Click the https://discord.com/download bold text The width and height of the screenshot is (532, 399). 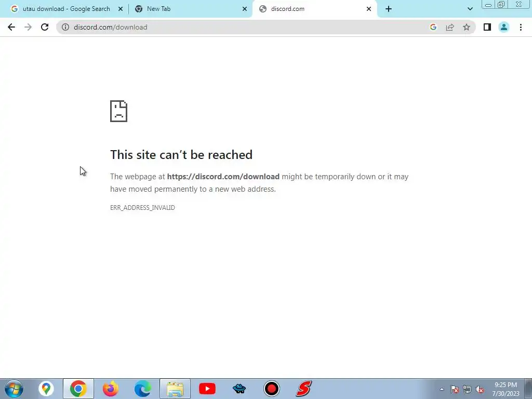tap(223, 177)
